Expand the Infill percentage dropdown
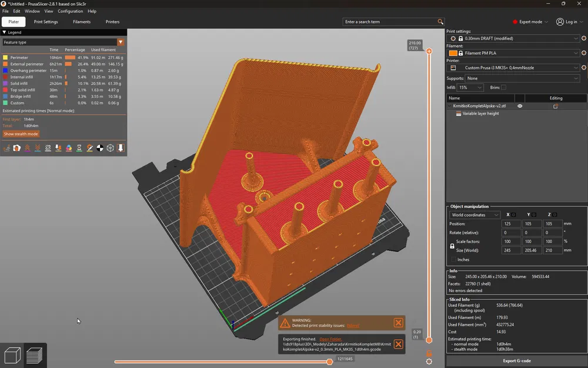 tap(469, 87)
